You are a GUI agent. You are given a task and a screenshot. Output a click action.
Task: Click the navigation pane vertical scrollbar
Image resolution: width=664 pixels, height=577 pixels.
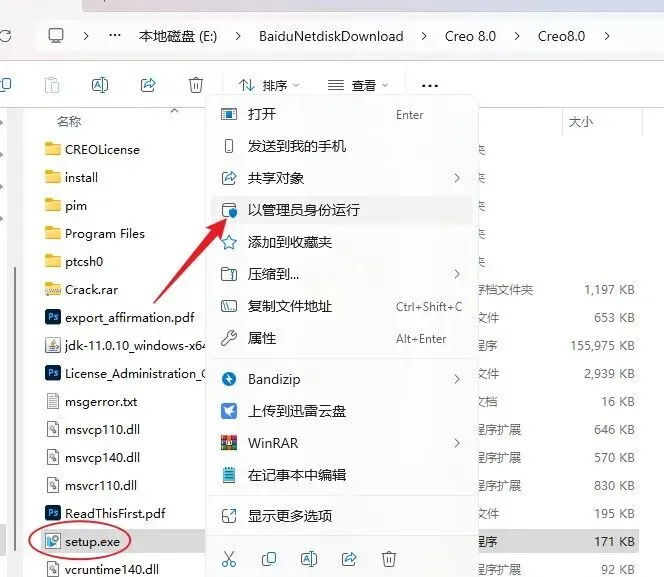click(x=15, y=409)
